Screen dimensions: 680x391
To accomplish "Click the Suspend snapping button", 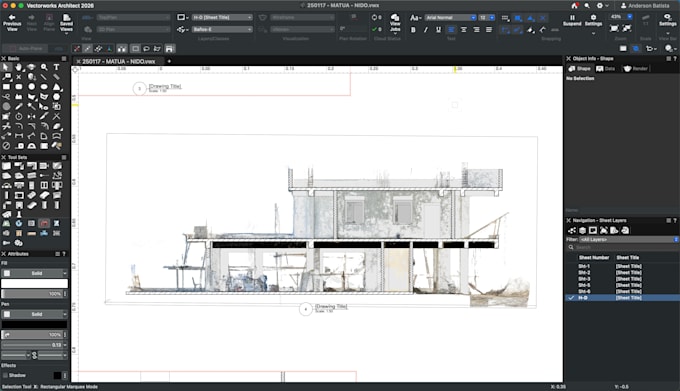I will [572, 20].
